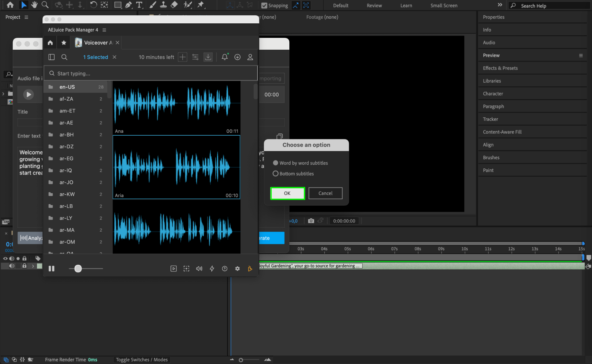Open AEJuice Pack Manager home tab
Viewport: 592px width, 364px height.
[x=50, y=43]
